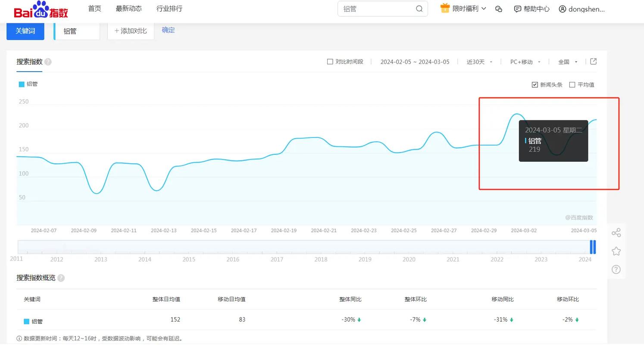Click the value 83 in table
The height and width of the screenshot is (345, 644).
coord(242,320)
